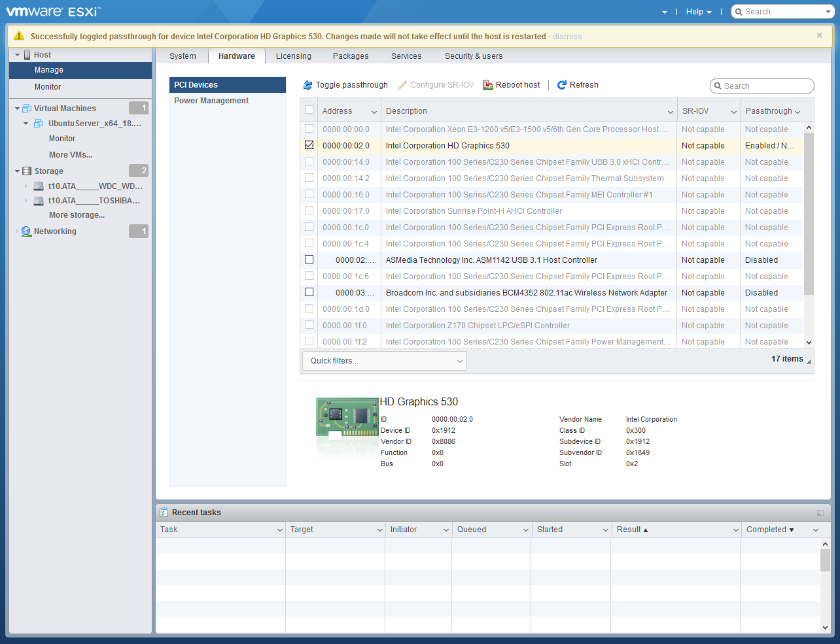Click the VMware ESXi logo
Viewport: 840px width, 644px height.
[53, 11]
